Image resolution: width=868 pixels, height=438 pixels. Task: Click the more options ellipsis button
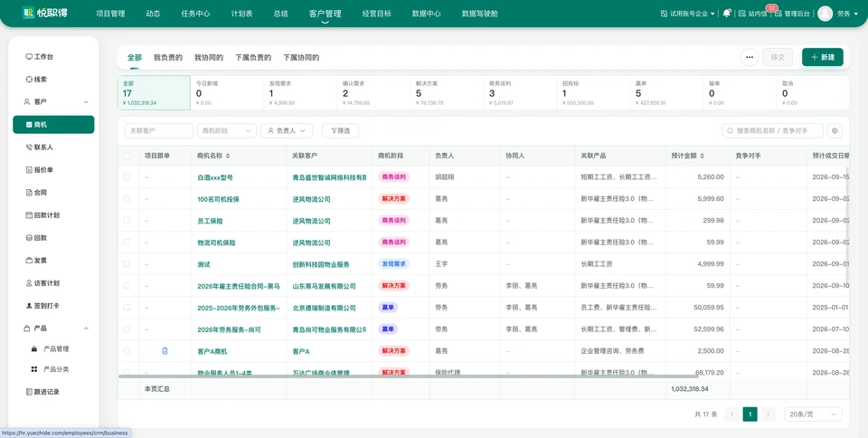[x=750, y=57]
